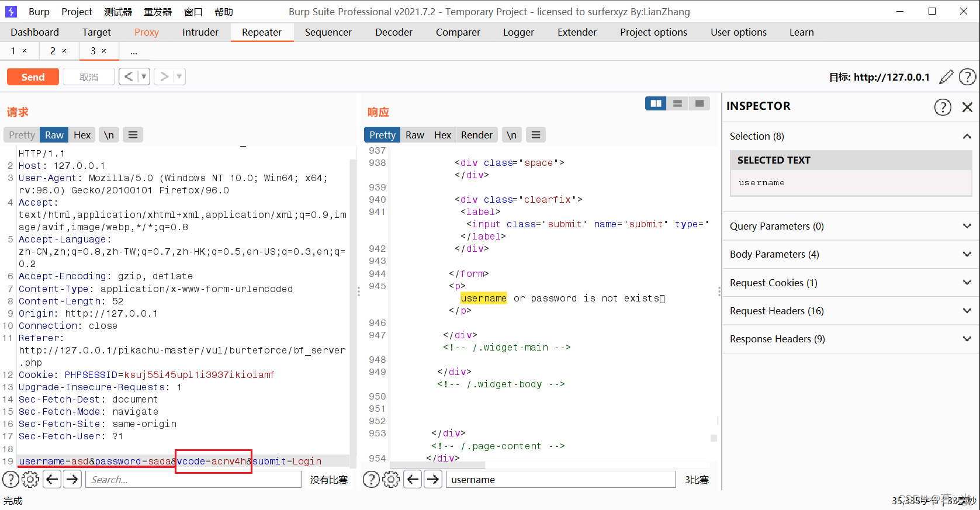The image size is (980, 510).
Task: Switch response view to Render
Action: 477,135
